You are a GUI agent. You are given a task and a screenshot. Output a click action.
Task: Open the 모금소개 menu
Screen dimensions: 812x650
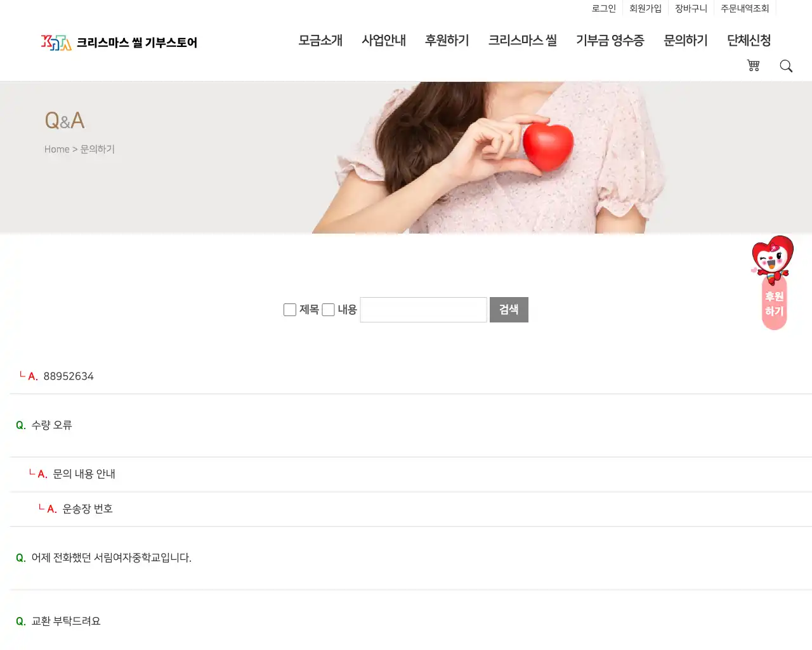coord(320,41)
